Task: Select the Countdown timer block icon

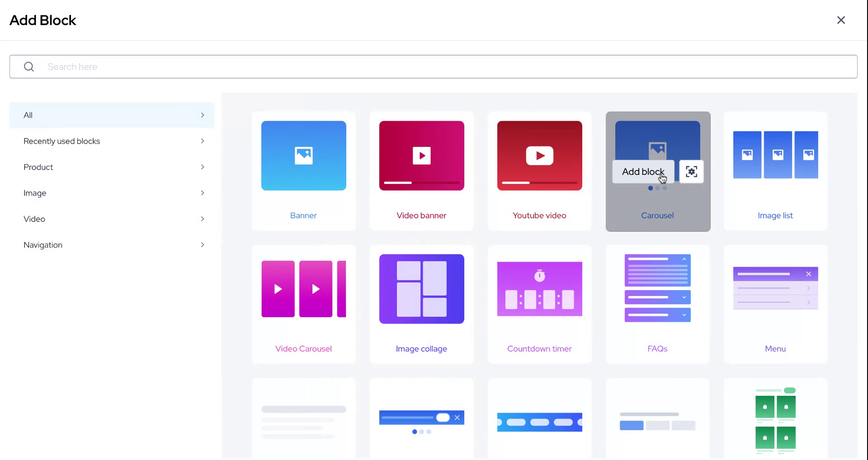Action: click(x=540, y=289)
